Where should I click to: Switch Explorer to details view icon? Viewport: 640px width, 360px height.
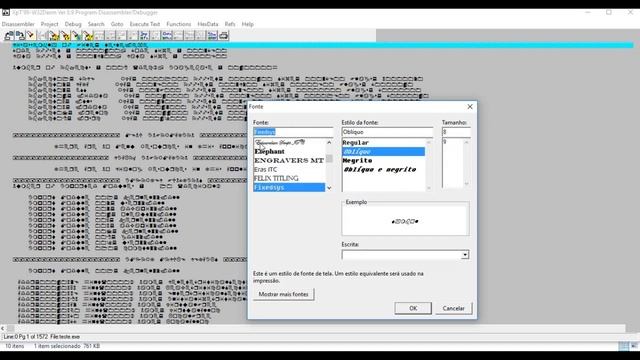pyautogui.click(x=623, y=346)
